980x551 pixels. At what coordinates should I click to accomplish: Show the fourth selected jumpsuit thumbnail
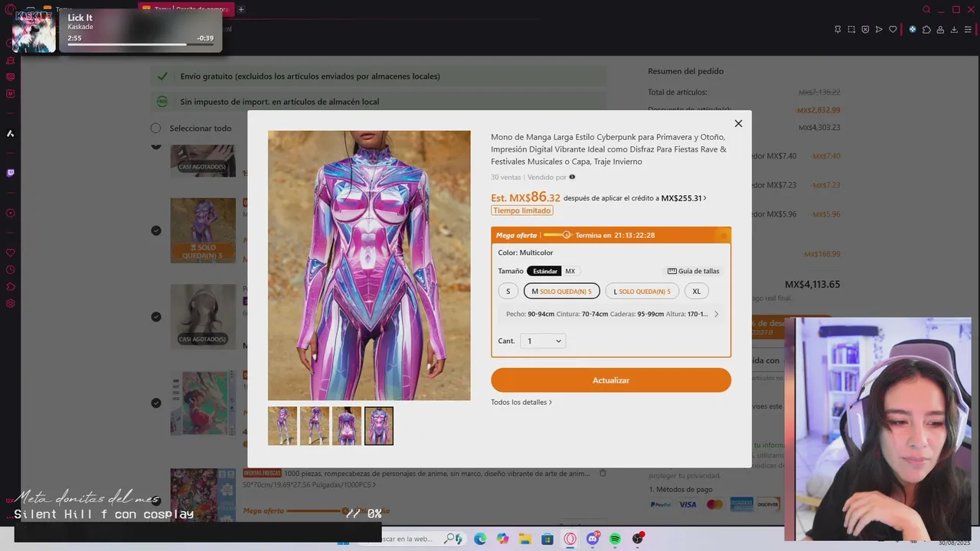[x=379, y=425]
